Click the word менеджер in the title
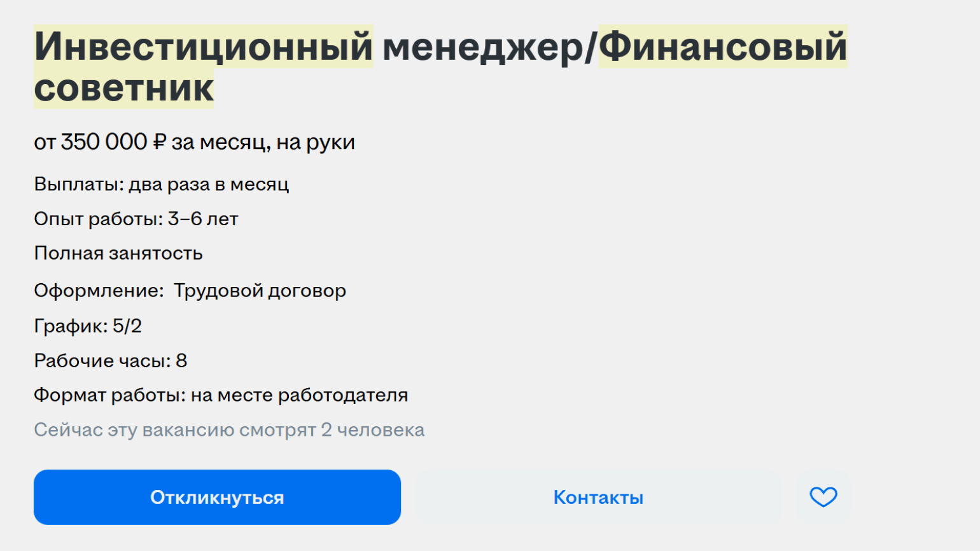This screenshot has width=980, height=551. tap(482, 46)
